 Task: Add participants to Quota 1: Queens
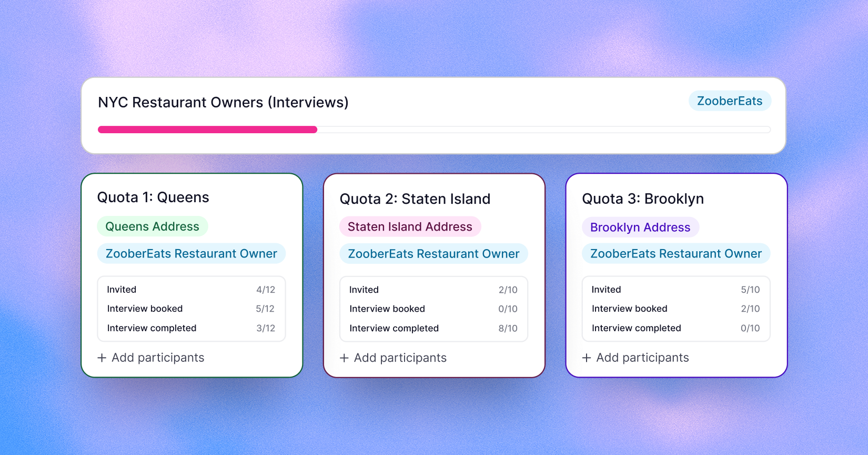pyautogui.click(x=151, y=358)
